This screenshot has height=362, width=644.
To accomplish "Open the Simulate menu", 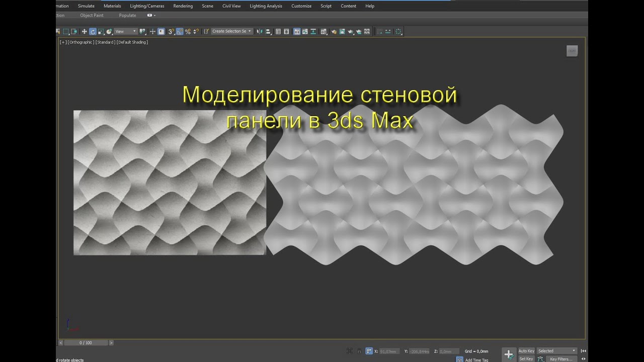I will point(86,6).
